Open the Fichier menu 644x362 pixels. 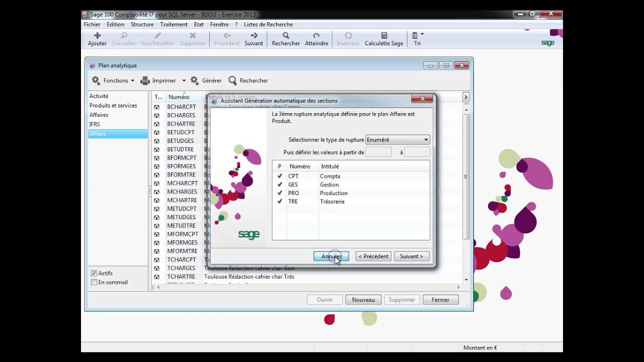tap(92, 24)
